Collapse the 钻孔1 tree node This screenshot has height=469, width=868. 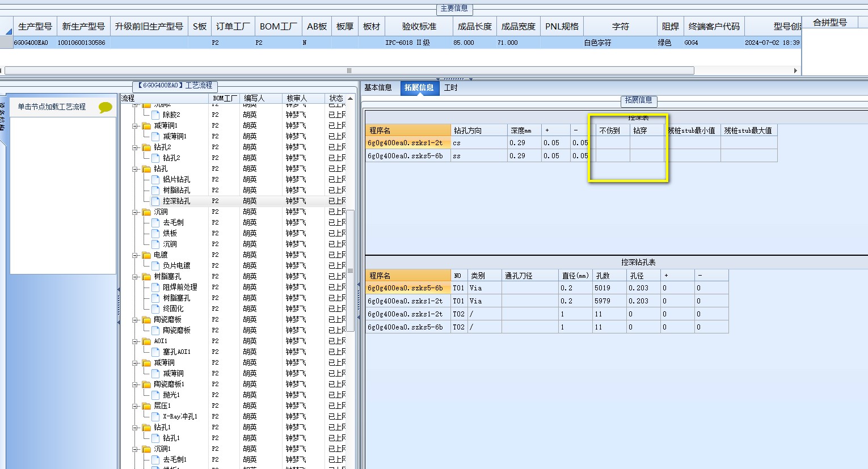coord(136,428)
